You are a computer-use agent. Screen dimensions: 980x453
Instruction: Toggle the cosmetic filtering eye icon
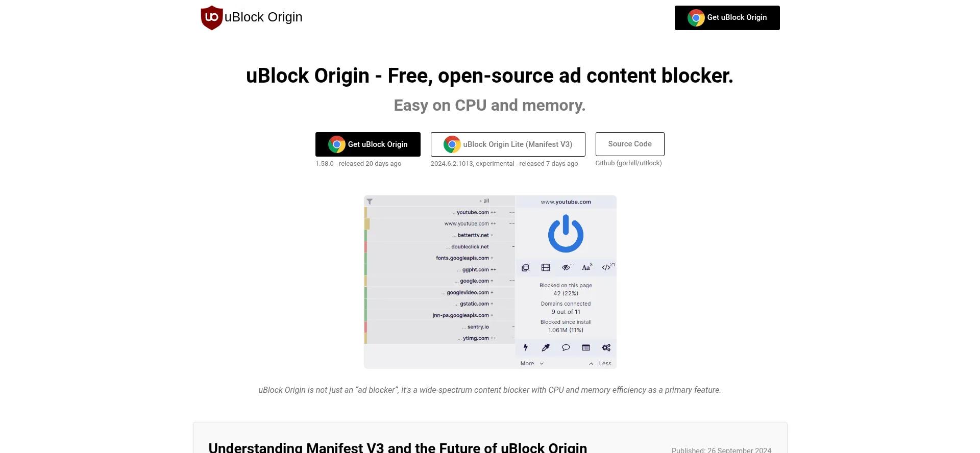click(567, 267)
